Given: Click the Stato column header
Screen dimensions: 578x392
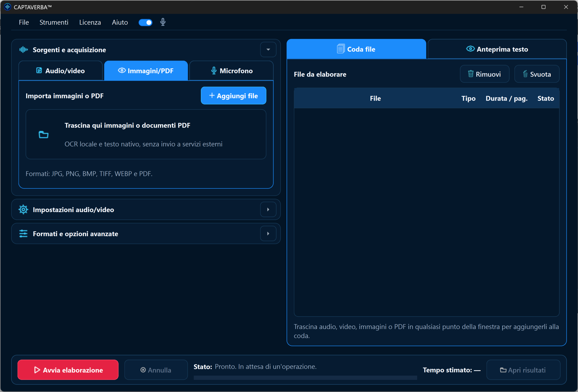Looking at the screenshot, I should click(x=546, y=98).
